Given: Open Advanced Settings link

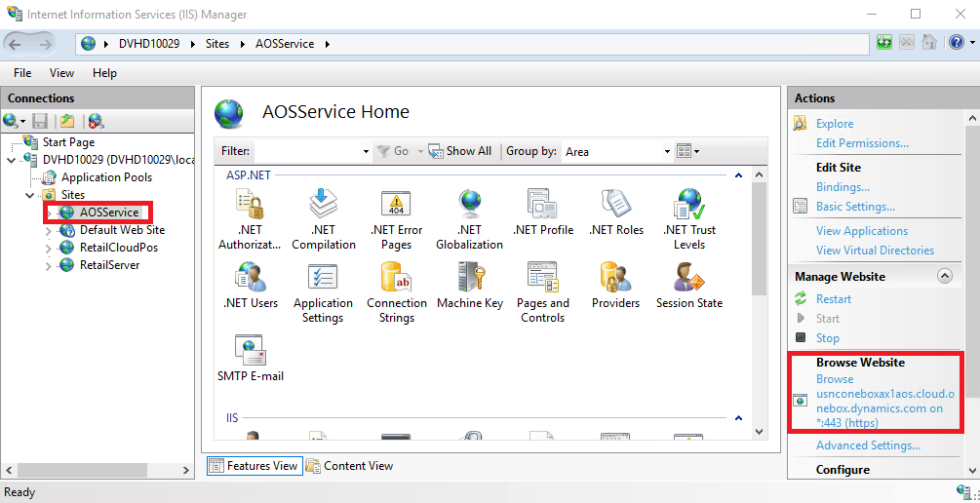Looking at the screenshot, I should pyautogui.click(x=868, y=445).
